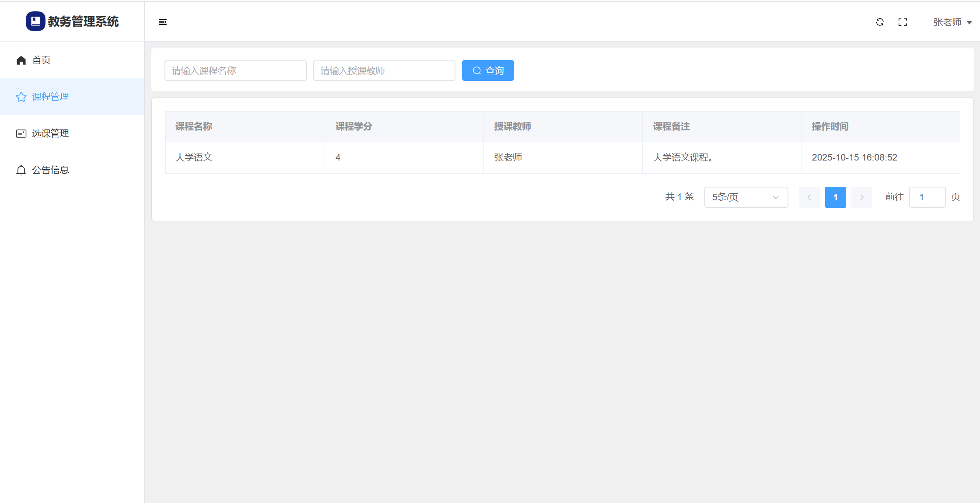Click the 前往 page number input box
The width and height of the screenshot is (980, 503).
[927, 197]
